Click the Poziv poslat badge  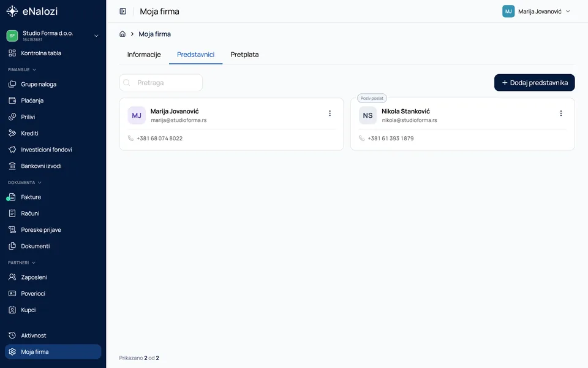coord(372,98)
